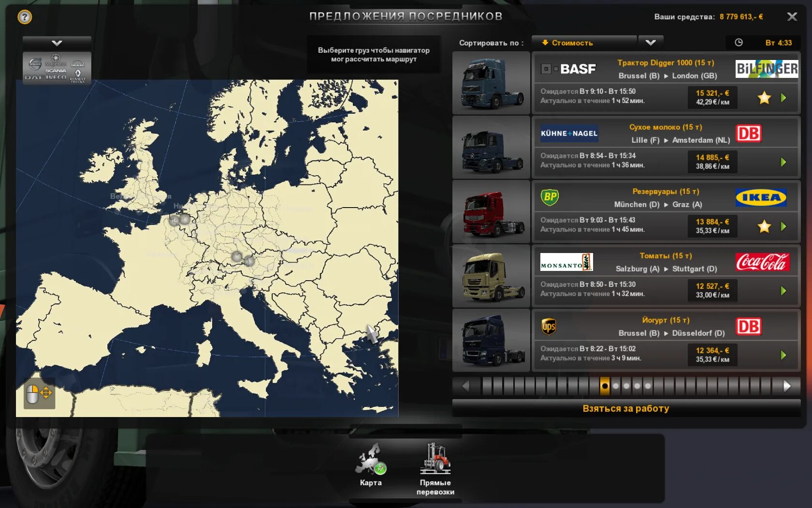Select the truck brands logo panel

coord(57,68)
